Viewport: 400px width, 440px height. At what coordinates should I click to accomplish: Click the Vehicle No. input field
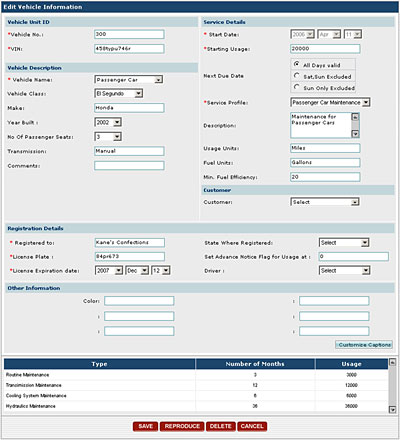129,34
